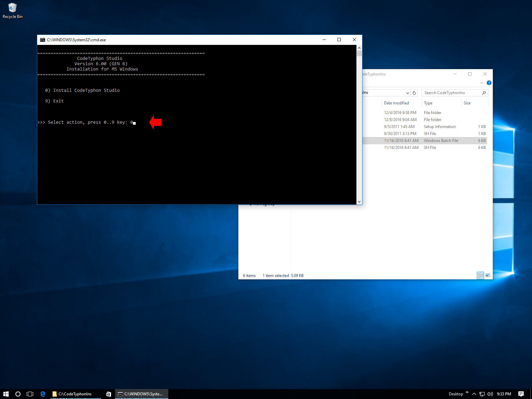
Task: Expand the Desktop toolbar chevron
Action: point(467,393)
